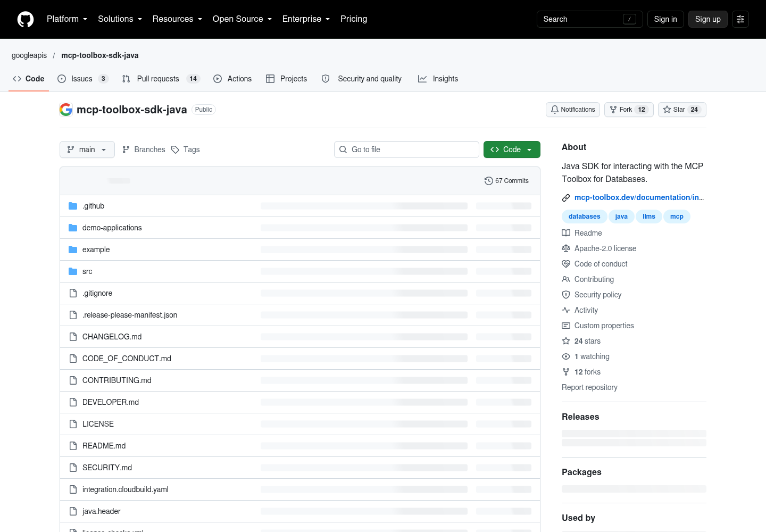
Task: Open the main branch selector dropdown
Action: click(87, 149)
